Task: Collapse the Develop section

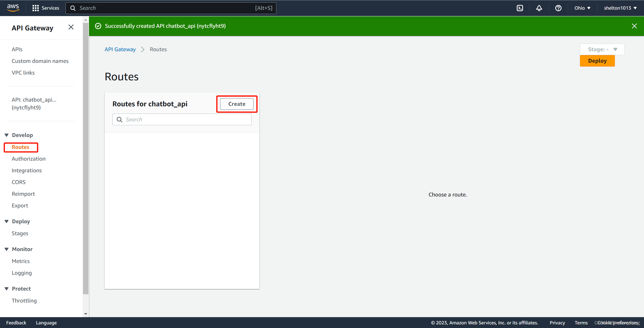Action: [7, 135]
